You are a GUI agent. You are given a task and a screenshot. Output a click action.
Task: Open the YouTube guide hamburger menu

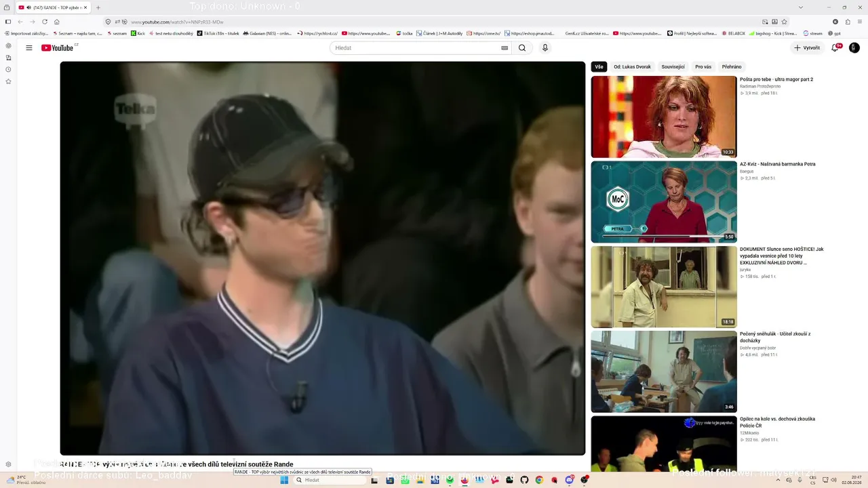pyautogui.click(x=29, y=48)
